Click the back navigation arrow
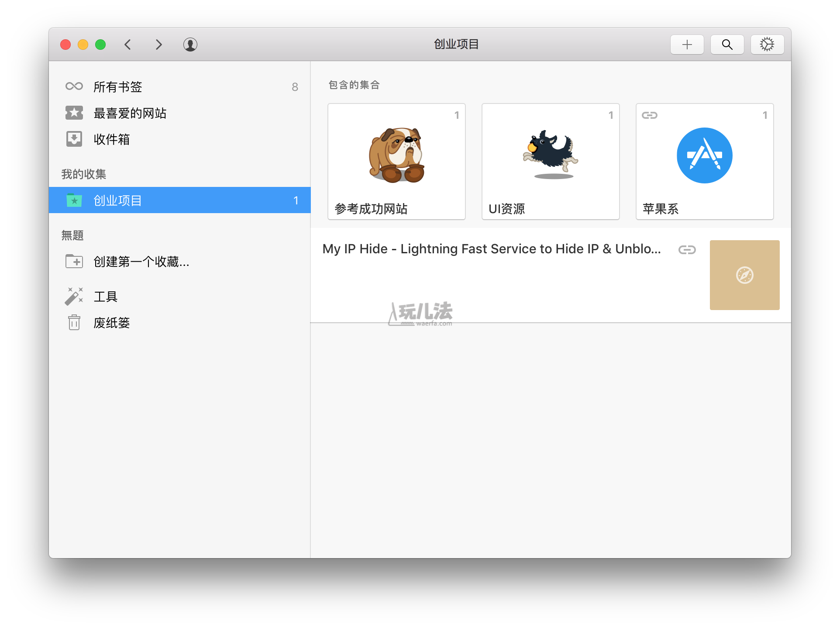840x628 pixels. (127, 45)
